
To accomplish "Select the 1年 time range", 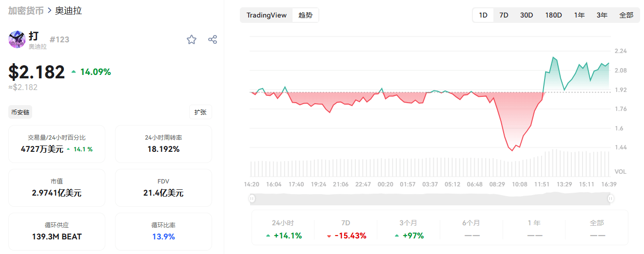I will click(579, 15).
